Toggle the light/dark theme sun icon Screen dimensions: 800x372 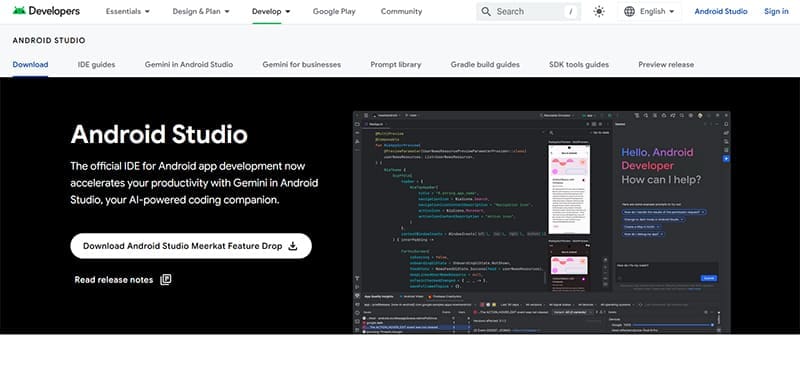pyautogui.click(x=599, y=11)
